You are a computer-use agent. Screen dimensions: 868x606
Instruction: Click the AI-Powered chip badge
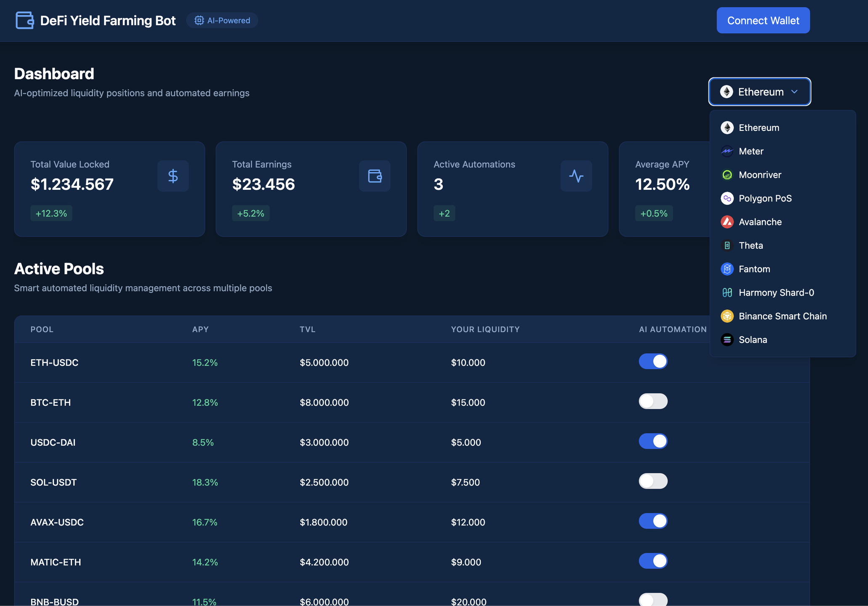tap(222, 20)
